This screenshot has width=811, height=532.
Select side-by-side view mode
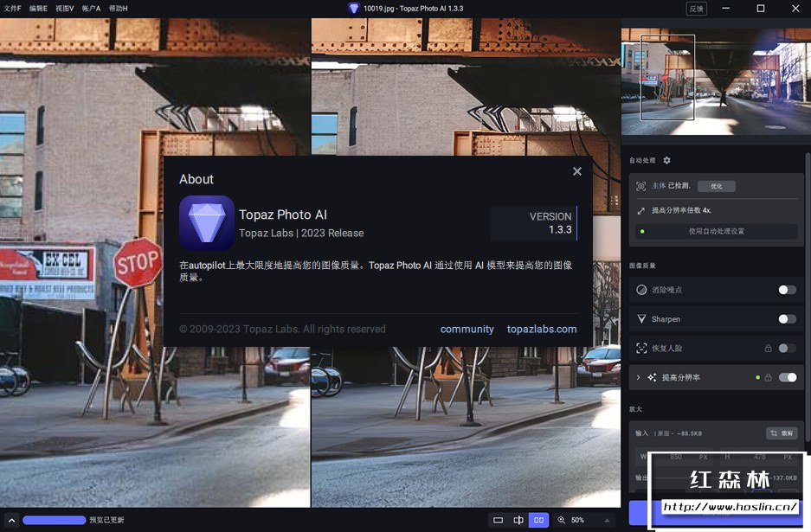[538, 520]
